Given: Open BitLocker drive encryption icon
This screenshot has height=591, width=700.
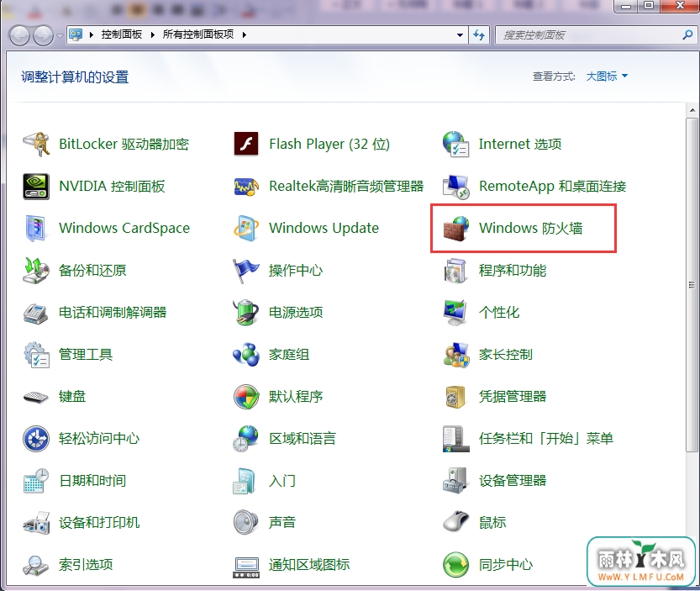Looking at the screenshot, I should (x=36, y=144).
